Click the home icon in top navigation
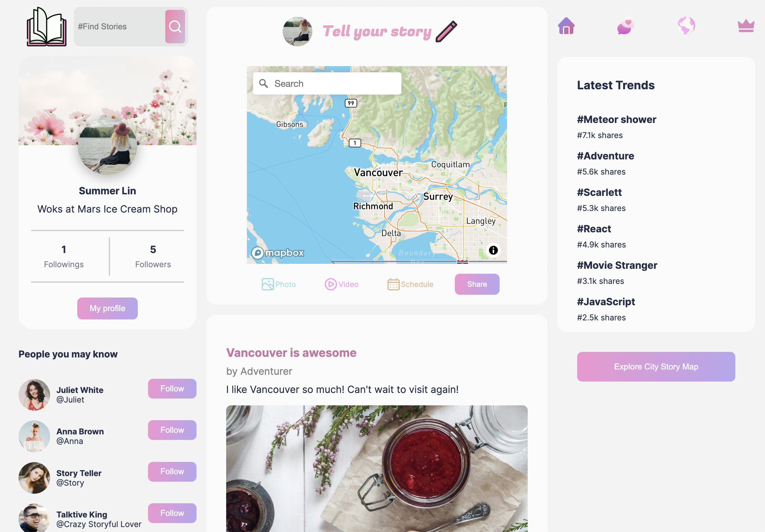 566,26
